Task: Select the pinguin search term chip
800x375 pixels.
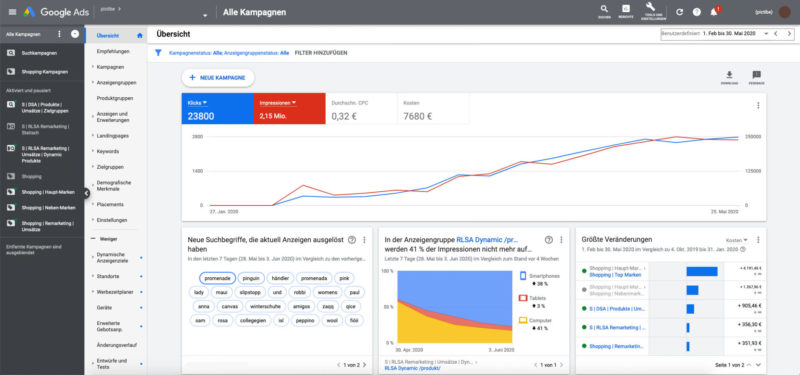Action: pyautogui.click(x=252, y=279)
